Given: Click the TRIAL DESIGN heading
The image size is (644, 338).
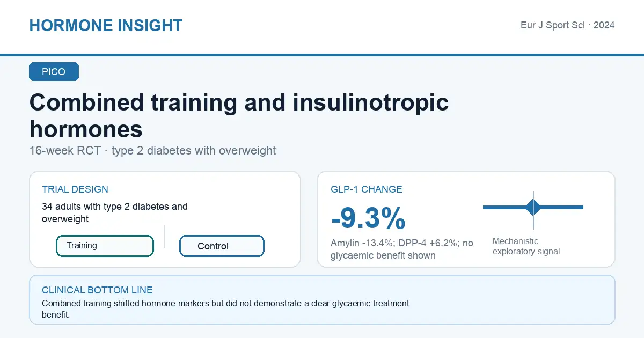Looking at the screenshot, I should pyautogui.click(x=75, y=189).
